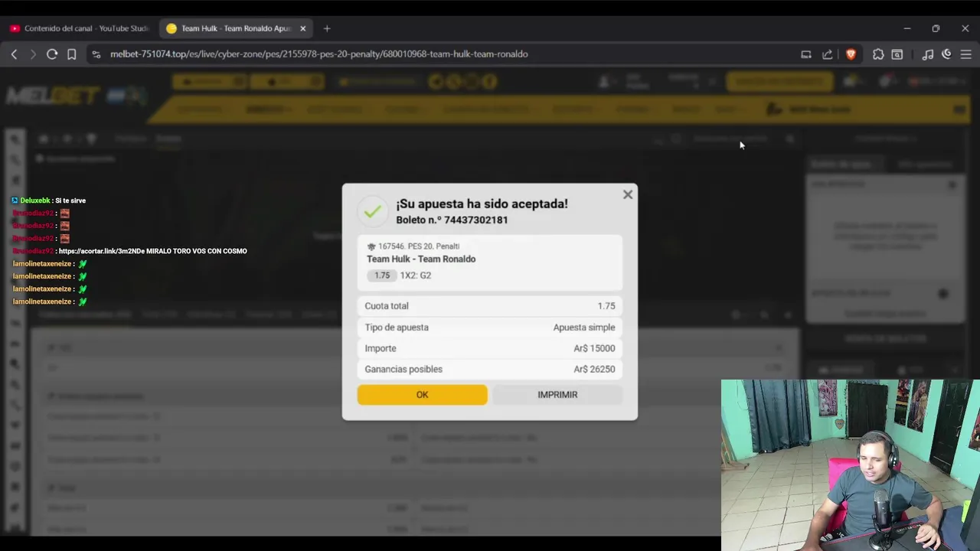Confirm the accepted bet with OK
Viewport: 980px width, 551px height.
pyautogui.click(x=422, y=395)
